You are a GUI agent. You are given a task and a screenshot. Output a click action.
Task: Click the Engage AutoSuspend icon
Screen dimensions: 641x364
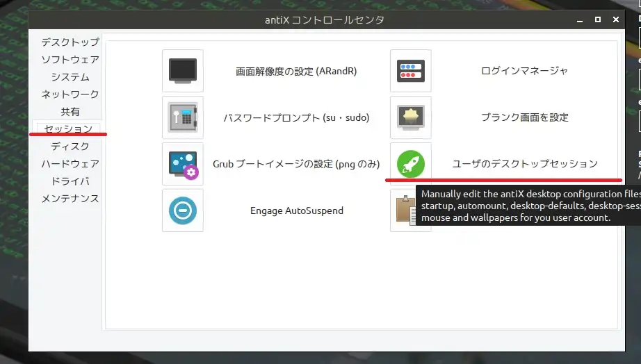coord(183,210)
